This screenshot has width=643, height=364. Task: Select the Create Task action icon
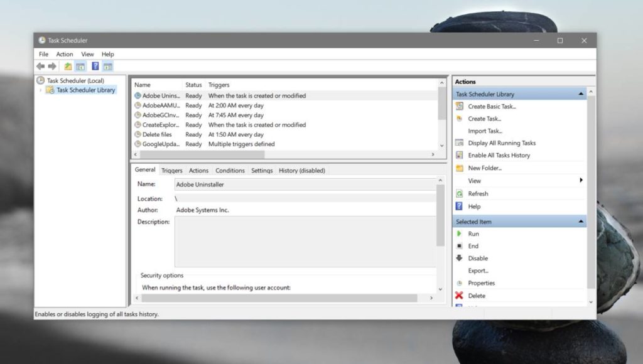460,118
